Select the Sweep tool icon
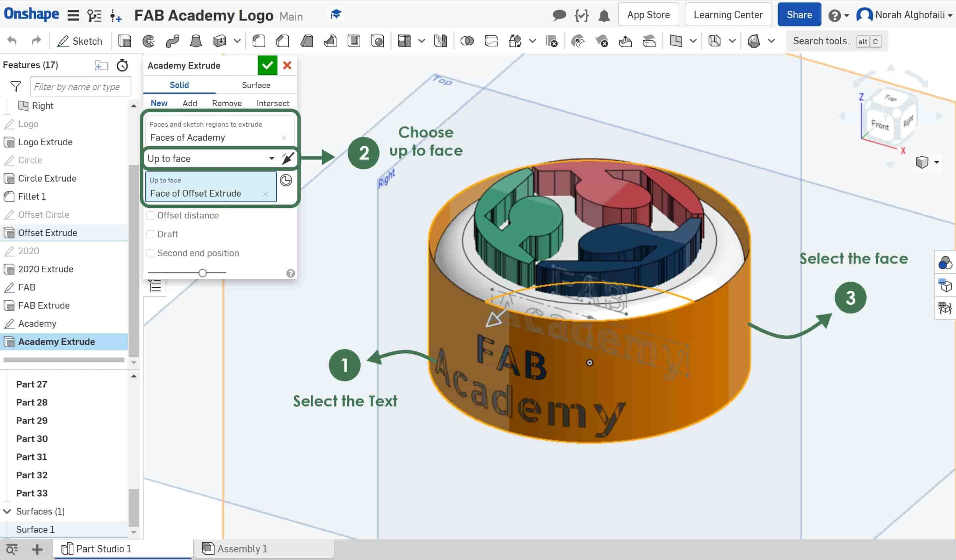 click(172, 40)
